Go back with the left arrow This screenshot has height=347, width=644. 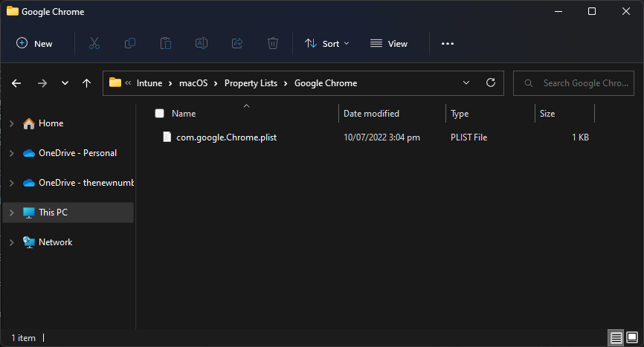[x=16, y=83]
